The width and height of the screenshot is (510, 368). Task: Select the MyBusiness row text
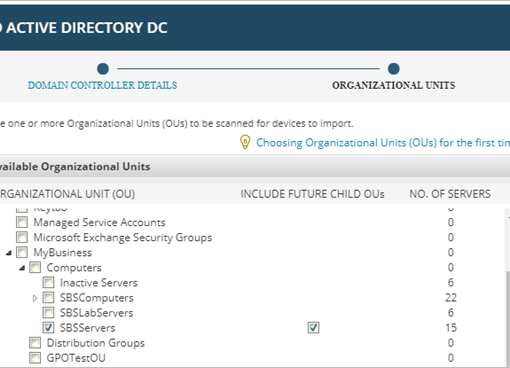[63, 253]
